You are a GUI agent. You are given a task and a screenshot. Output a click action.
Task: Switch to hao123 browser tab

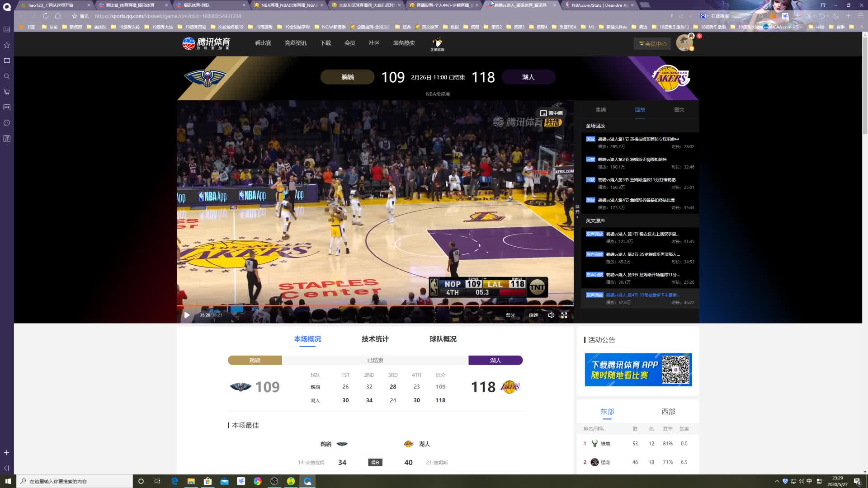coord(55,5)
